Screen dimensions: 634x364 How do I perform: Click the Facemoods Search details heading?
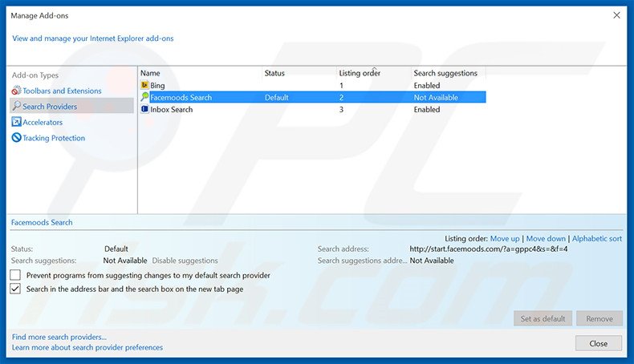pyautogui.click(x=42, y=222)
